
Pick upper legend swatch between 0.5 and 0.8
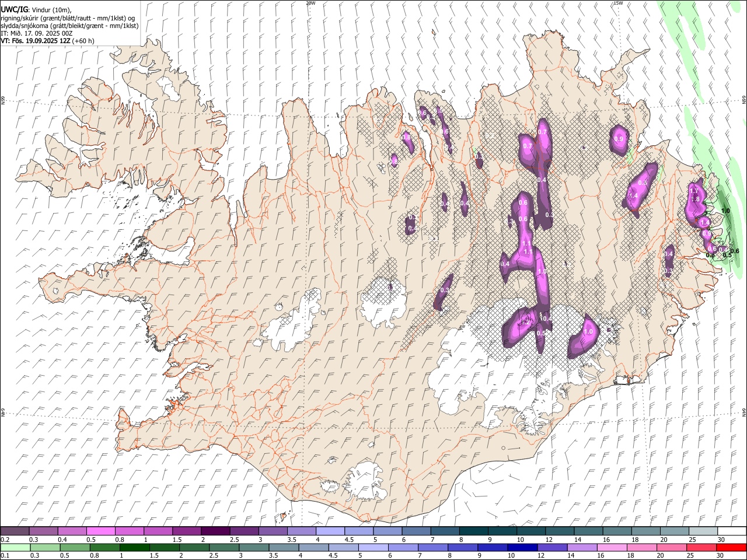click(100, 531)
